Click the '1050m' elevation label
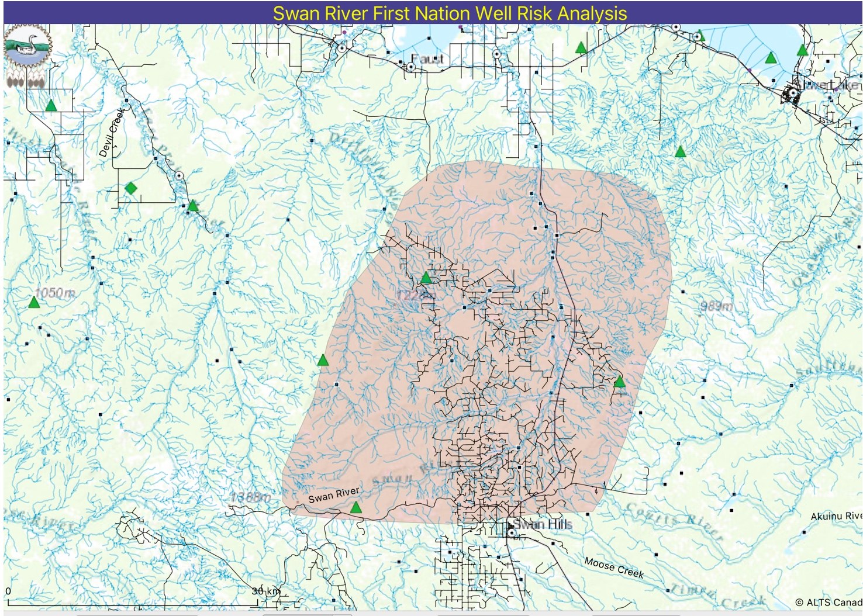 (54, 293)
